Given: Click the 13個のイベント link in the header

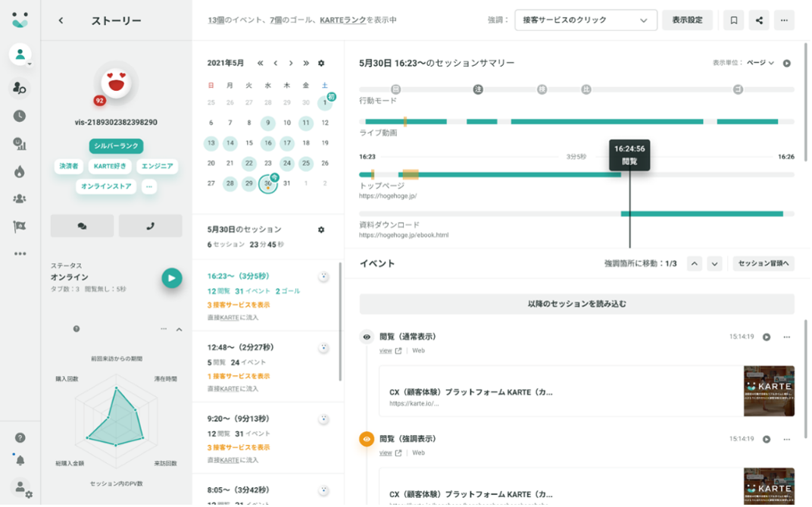Looking at the screenshot, I should (x=236, y=20).
